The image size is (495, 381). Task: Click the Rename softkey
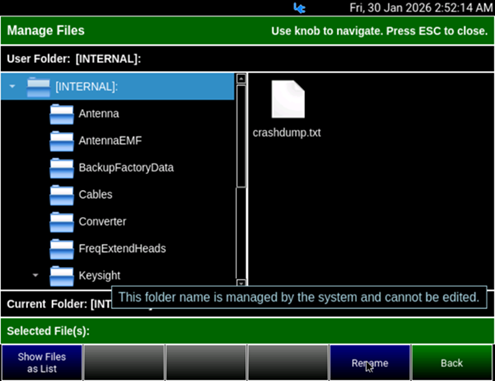tap(370, 363)
